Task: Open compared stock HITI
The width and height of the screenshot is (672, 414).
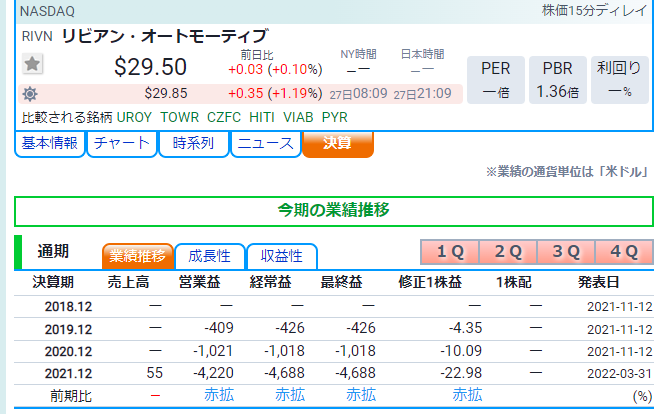Action: [262, 117]
